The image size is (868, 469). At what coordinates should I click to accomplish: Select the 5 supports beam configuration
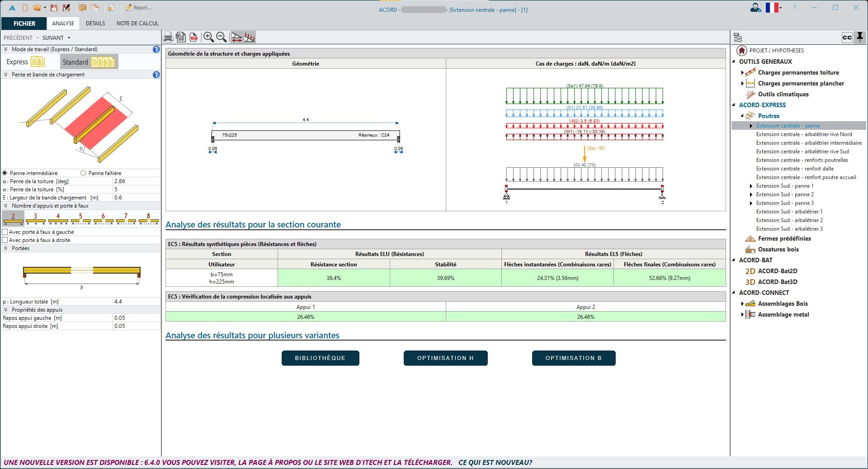81,218
